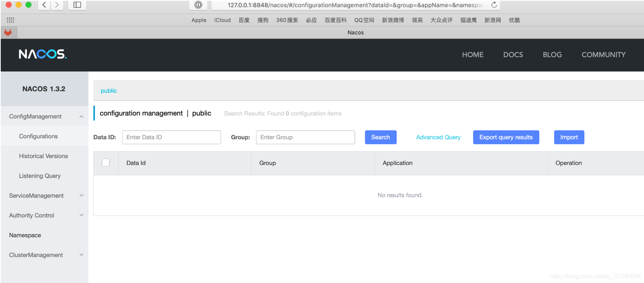Focus the Enter Data ID field

172,137
